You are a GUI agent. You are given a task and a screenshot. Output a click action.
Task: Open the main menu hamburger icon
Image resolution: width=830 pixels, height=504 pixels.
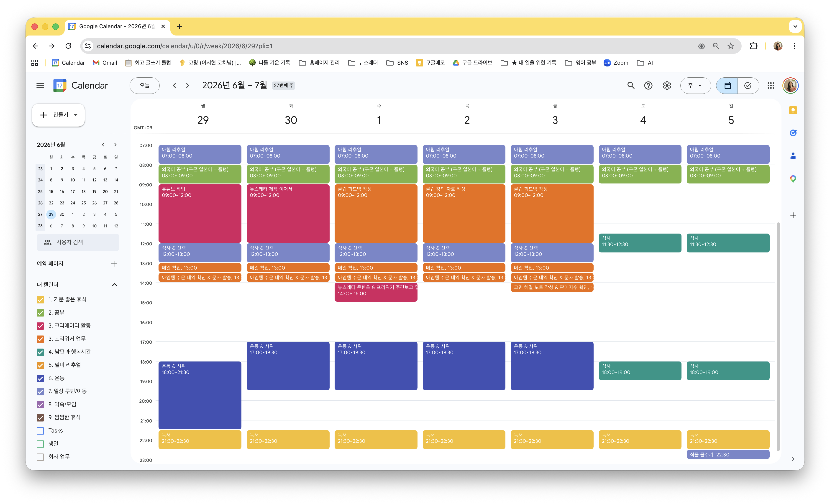click(40, 86)
